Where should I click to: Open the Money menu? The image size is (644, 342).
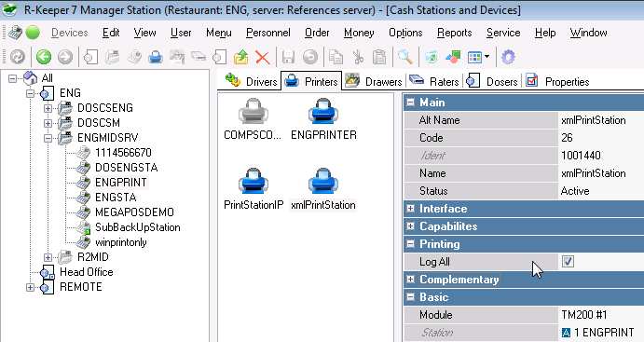point(359,33)
